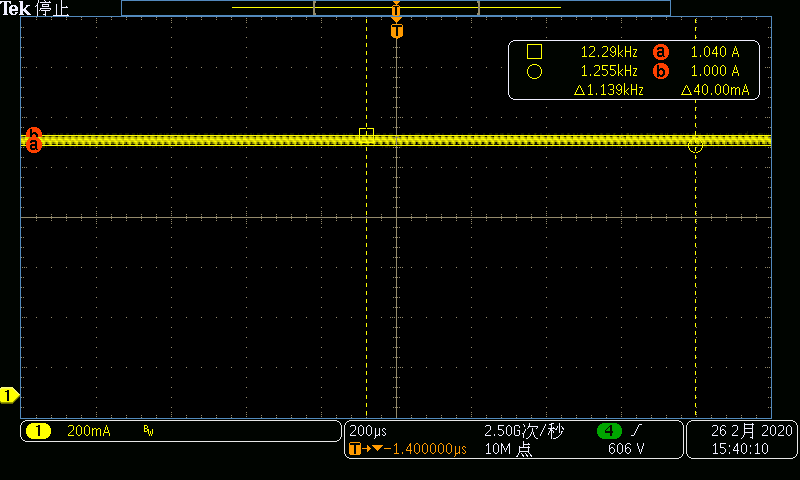The height and width of the screenshot is (480, 800).
Task: Select horizontal cursor marker a
Action: point(34,145)
